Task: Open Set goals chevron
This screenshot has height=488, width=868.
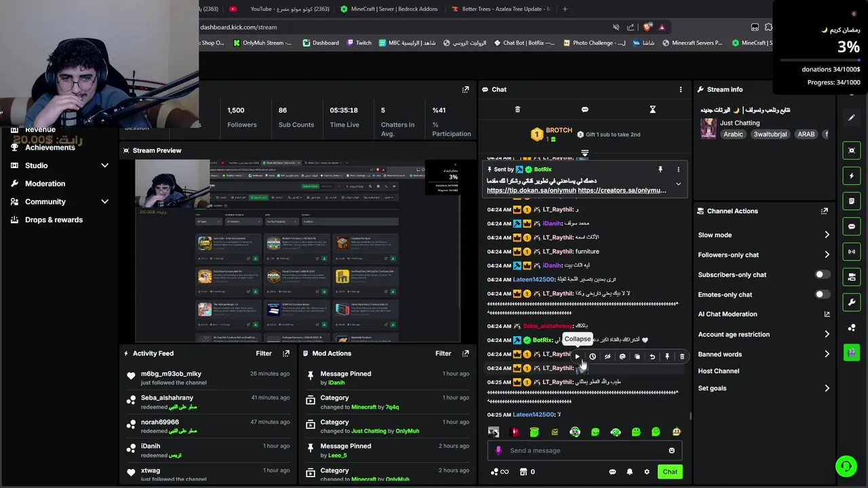Action: pos(827,388)
